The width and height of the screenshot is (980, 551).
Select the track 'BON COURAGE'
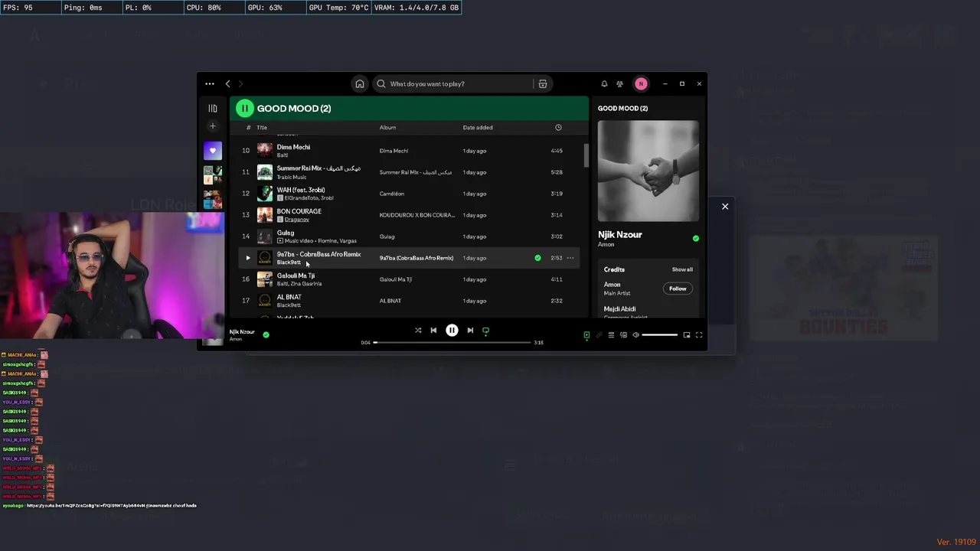click(299, 211)
